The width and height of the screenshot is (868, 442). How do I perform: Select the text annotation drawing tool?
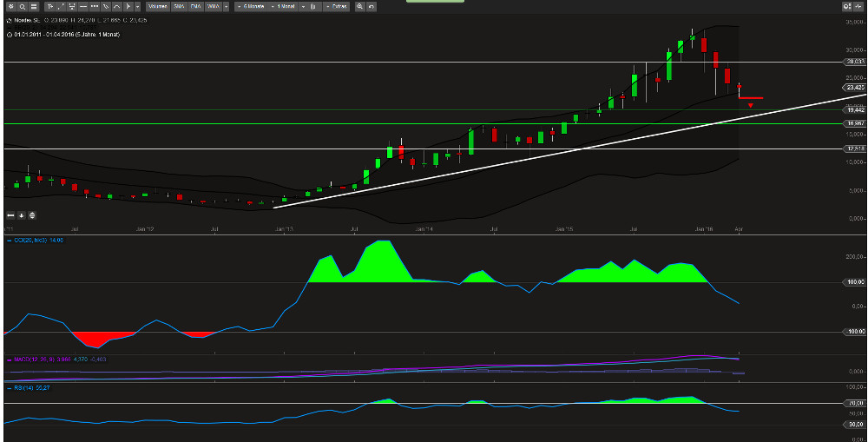coord(49,7)
